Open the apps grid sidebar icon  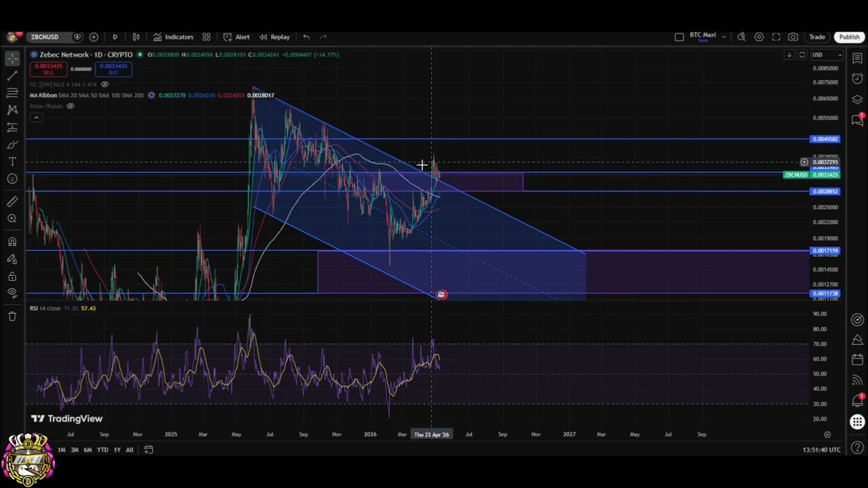857,422
